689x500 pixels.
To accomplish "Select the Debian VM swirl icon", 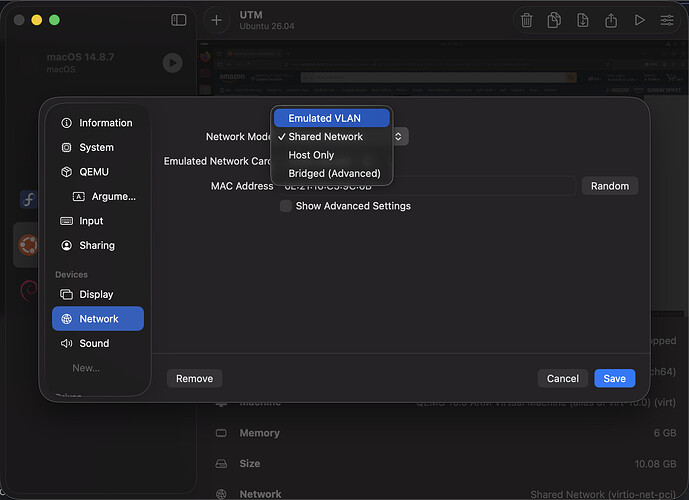I will (x=29, y=290).
